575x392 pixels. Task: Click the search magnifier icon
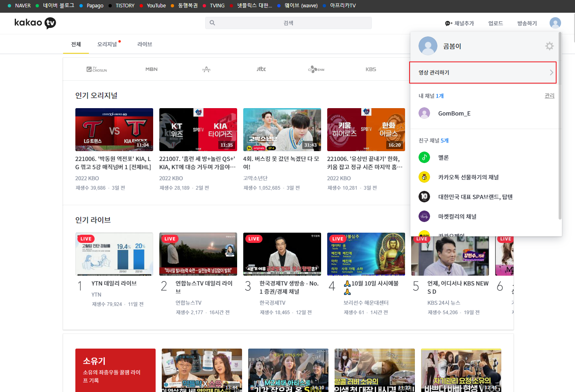click(x=212, y=23)
